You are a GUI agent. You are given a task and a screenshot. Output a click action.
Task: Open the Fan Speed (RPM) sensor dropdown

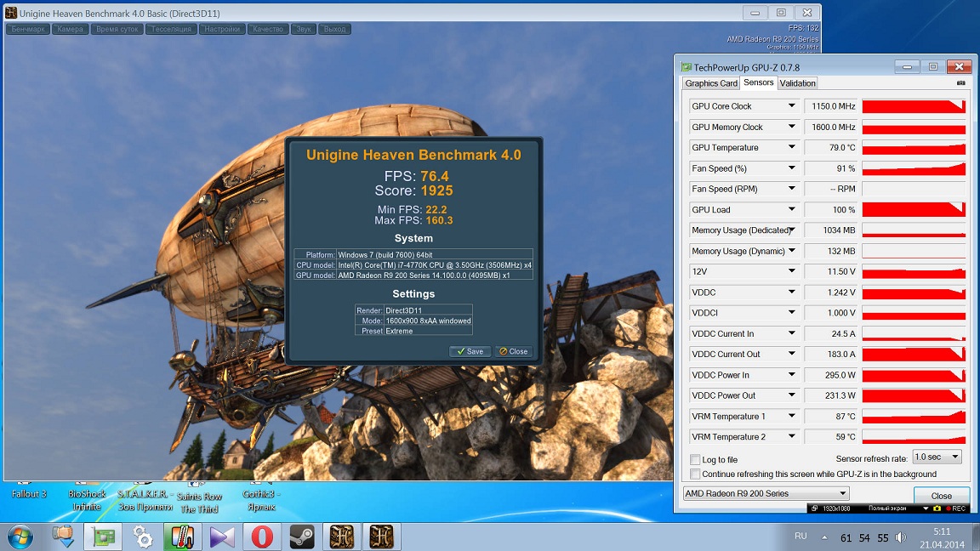click(791, 189)
